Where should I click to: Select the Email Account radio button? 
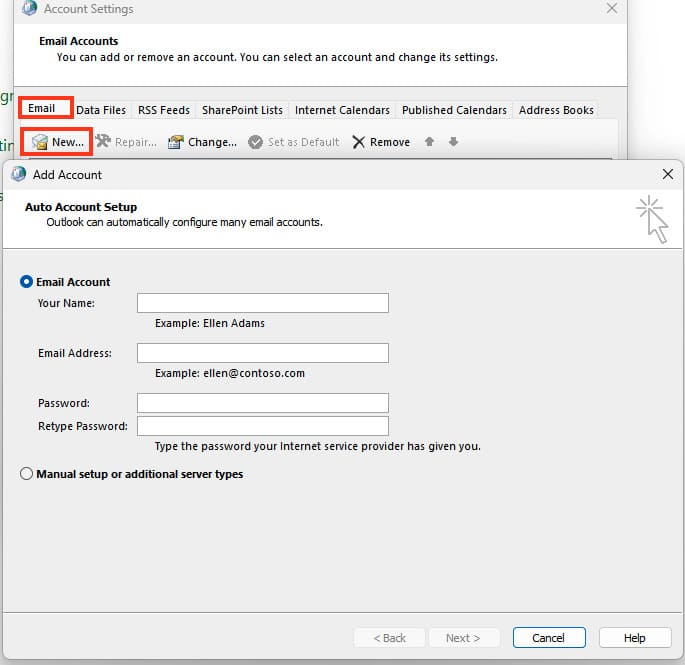[x=27, y=282]
